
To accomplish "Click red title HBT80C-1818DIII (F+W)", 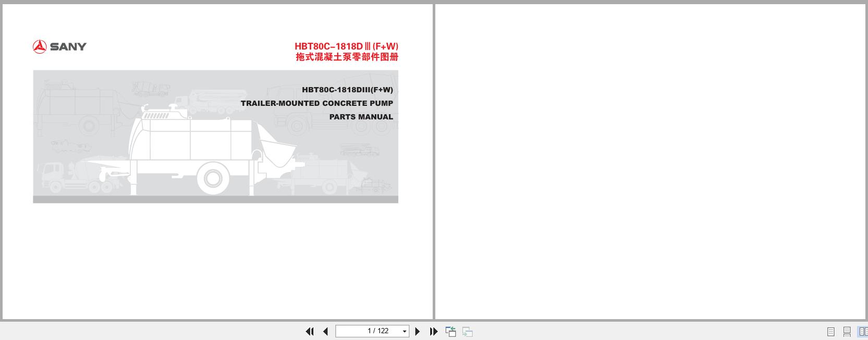I will click(346, 46).
